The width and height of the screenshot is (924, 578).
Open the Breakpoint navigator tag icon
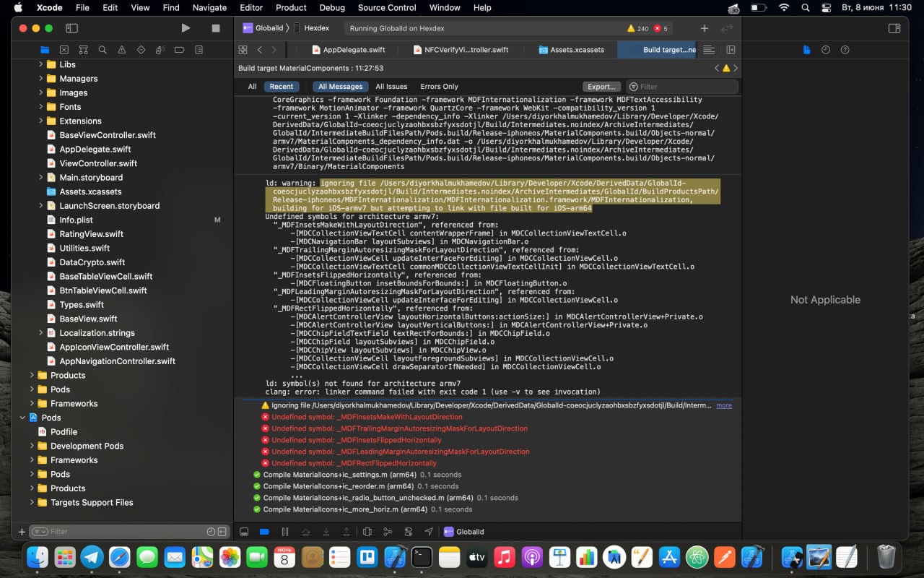coord(180,50)
